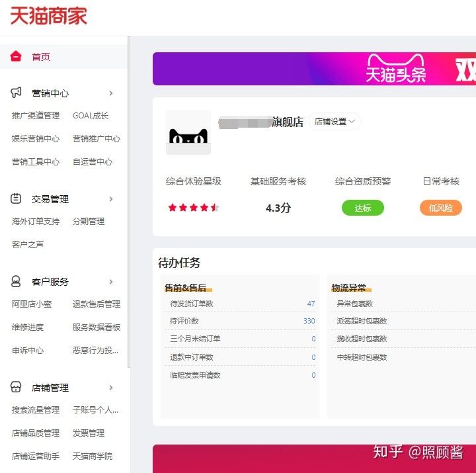Expand the 营销中心 chevron arrow

coord(111,93)
